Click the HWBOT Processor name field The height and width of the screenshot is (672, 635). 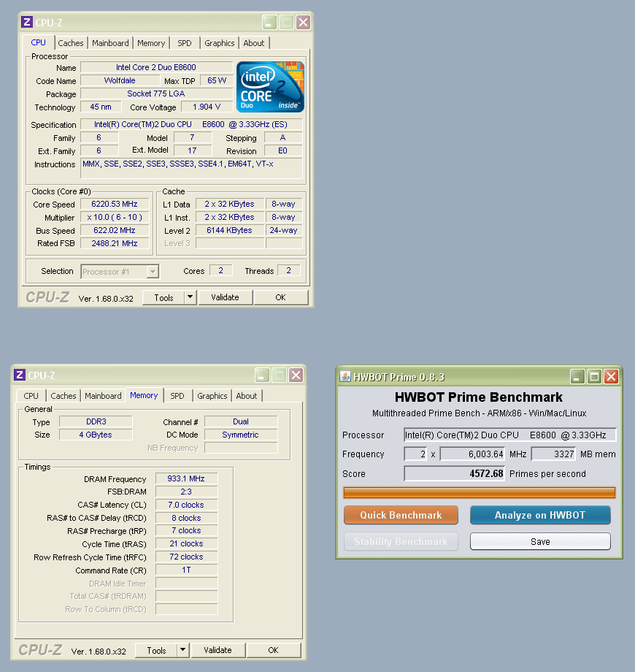pos(510,435)
